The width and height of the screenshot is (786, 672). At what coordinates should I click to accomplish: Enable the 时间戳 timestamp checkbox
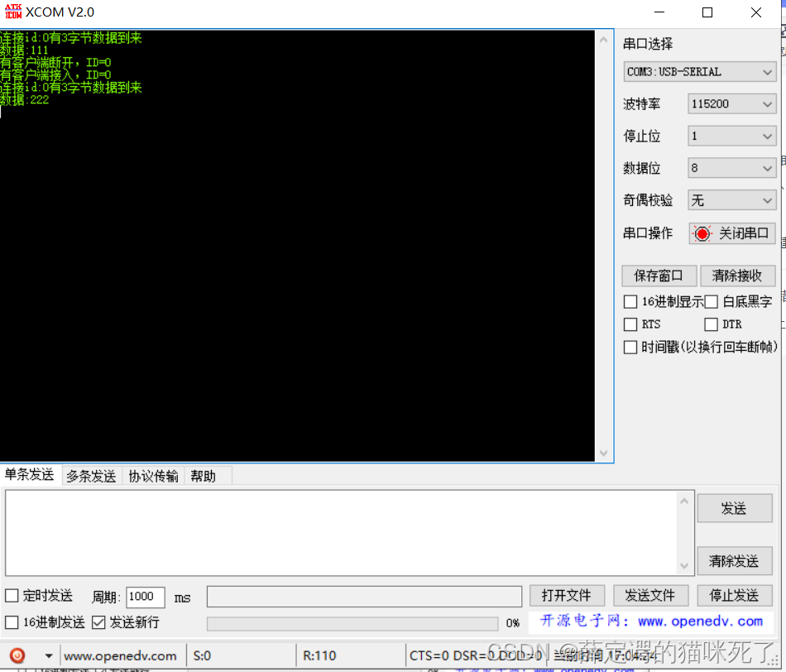(630, 347)
